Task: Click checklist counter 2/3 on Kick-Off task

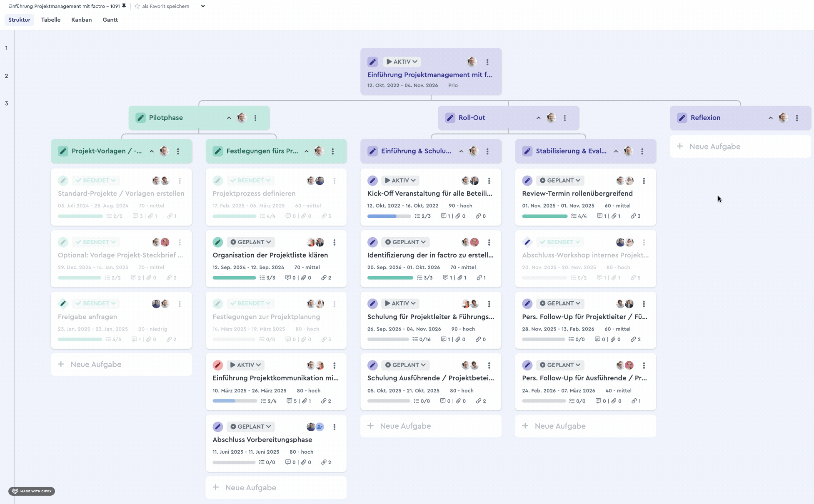Action: pos(422,216)
